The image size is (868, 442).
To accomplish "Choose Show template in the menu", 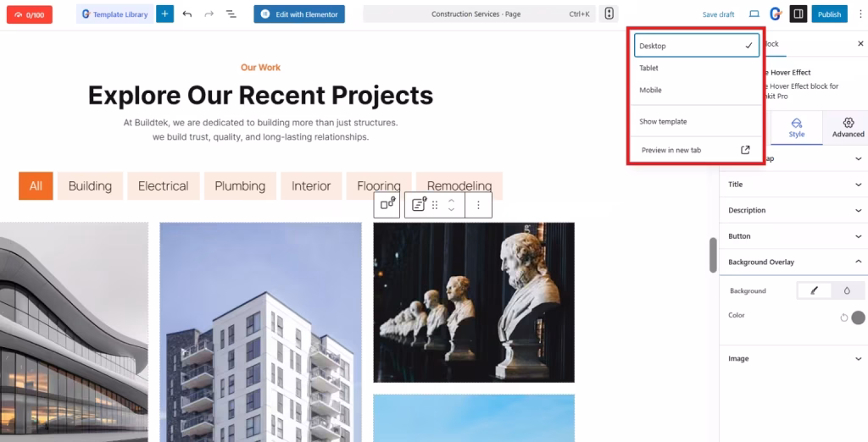I will tap(697, 121).
